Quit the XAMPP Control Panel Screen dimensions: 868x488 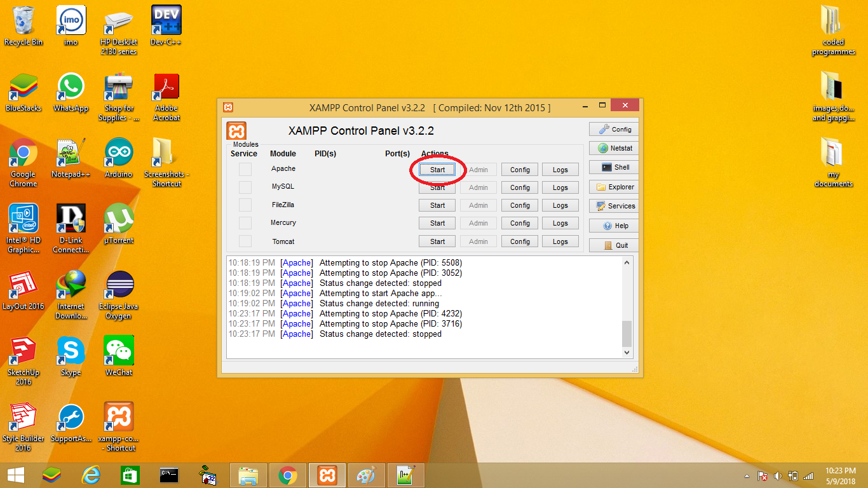[x=613, y=245]
